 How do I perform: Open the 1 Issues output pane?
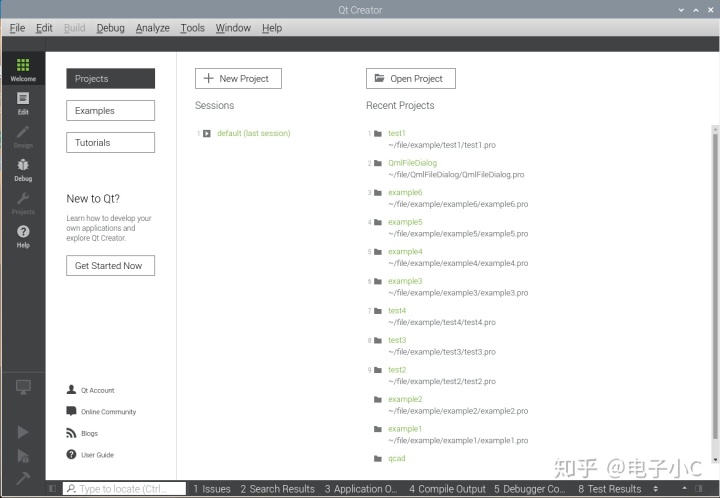pos(212,489)
